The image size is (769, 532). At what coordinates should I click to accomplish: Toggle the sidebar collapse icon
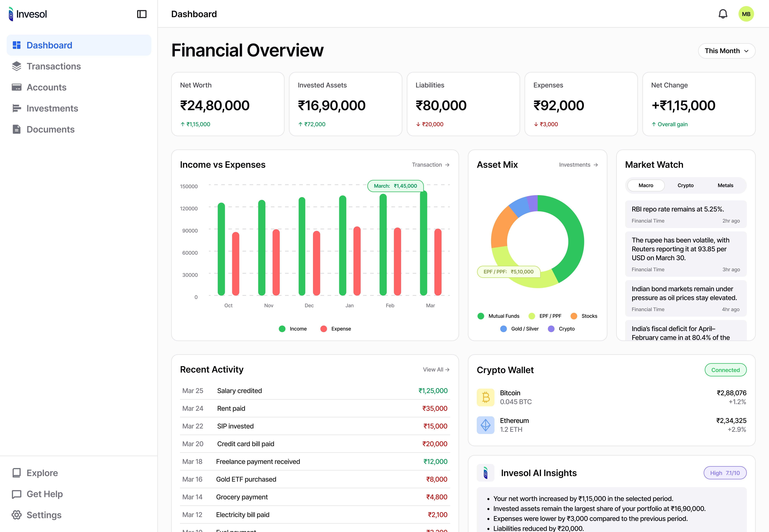[x=142, y=14]
